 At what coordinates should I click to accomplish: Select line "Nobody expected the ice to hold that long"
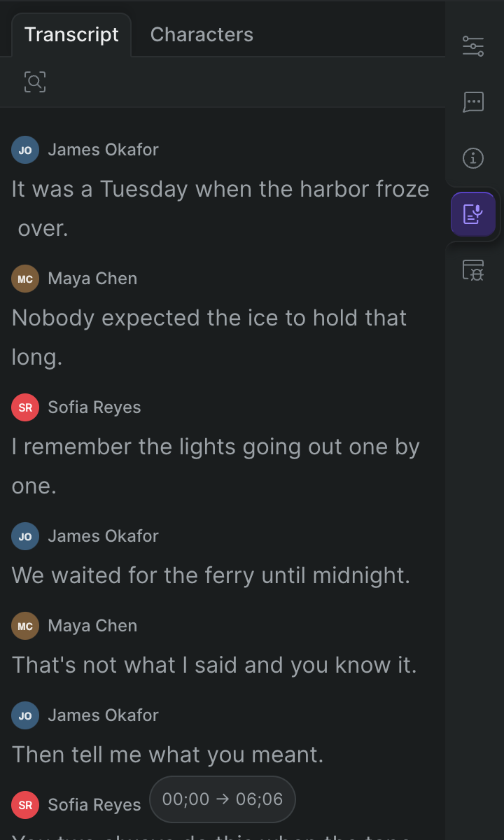click(209, 337)
